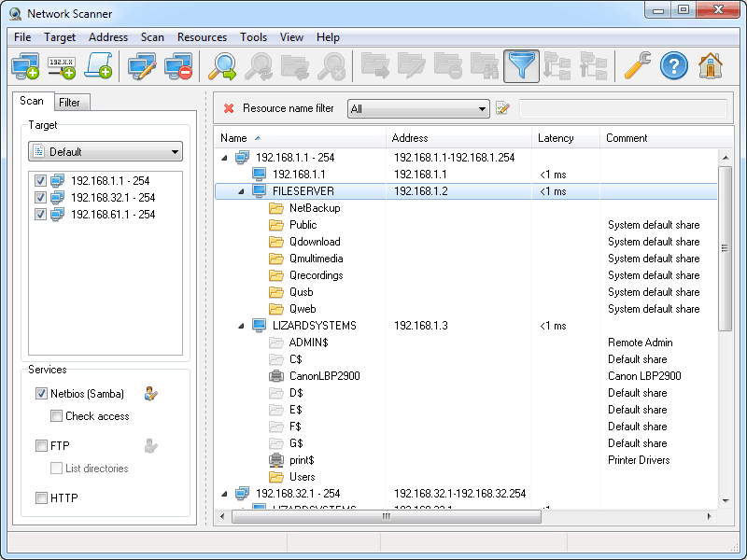Image resolution: width=747 pixels, height=560 pixels.
Task: Add a new computer with the first toolbar icon
Action: 25,66
